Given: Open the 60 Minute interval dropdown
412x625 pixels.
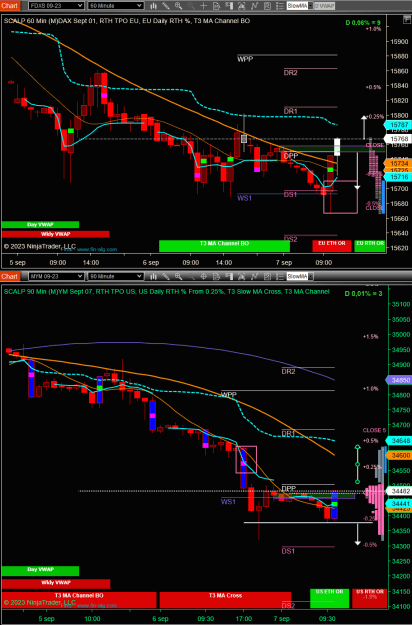Looking at the screenshot, I should pos(116,6).
